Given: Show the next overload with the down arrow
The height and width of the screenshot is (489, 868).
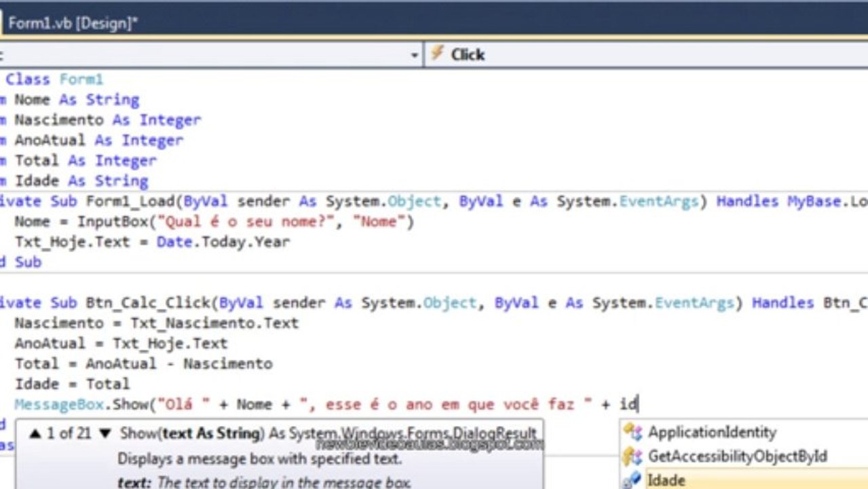Looking at the screenshot, I should [105, 433].
